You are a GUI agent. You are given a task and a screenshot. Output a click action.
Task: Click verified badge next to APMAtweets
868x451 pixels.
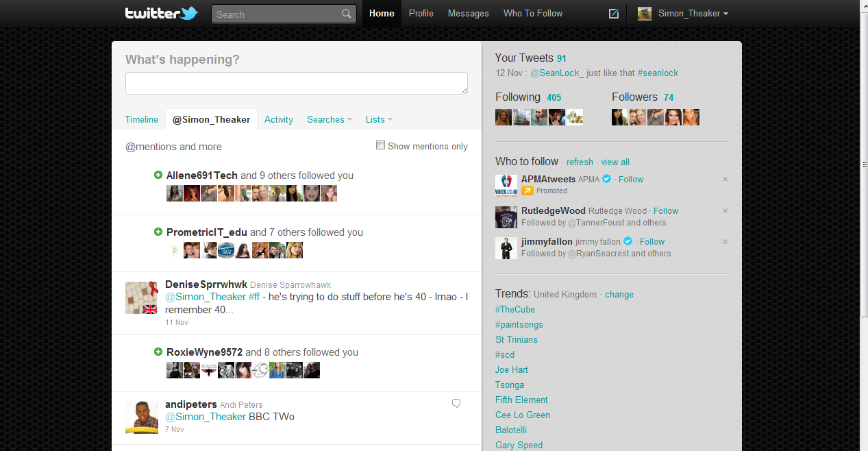606,179
